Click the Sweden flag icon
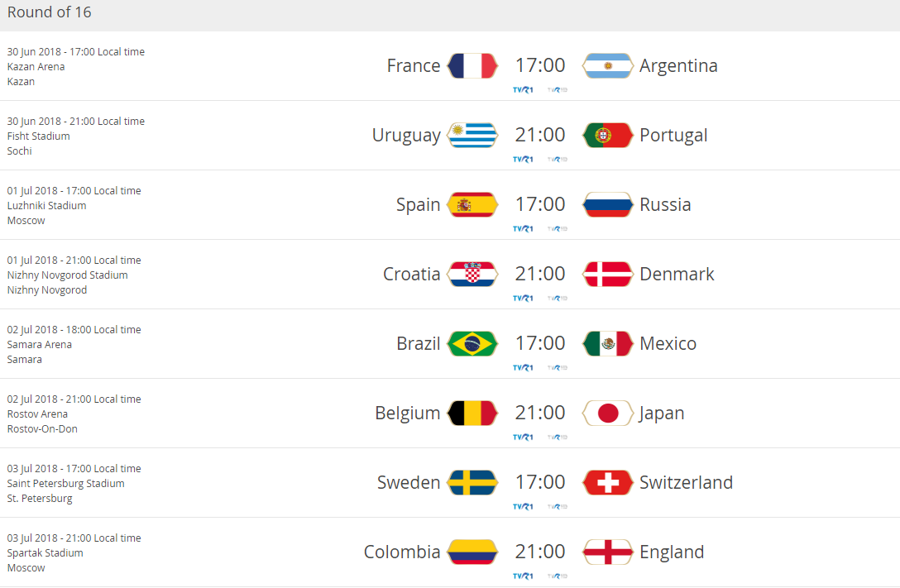Screen dimensions: 900x588 click(472, 483)
